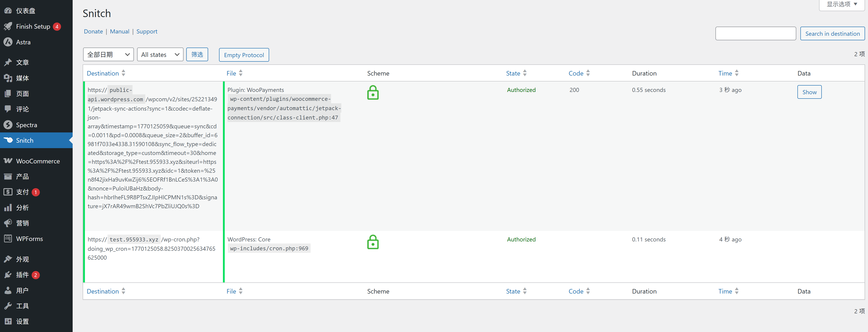Image resolution: width=868 pixels, height=332 pixels.
Task: Expand the All states dropdown
Action: [x=160, y=55]
